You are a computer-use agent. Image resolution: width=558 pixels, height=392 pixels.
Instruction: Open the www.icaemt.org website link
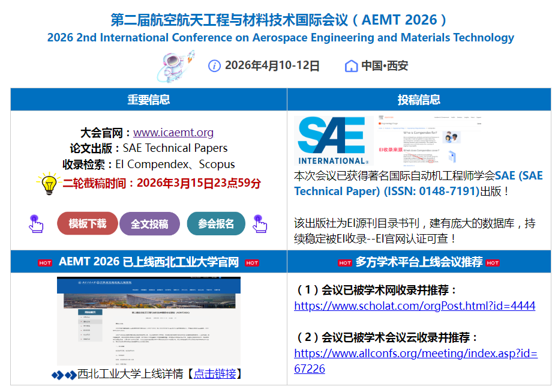pyautogui.click(x=174, y=131)
